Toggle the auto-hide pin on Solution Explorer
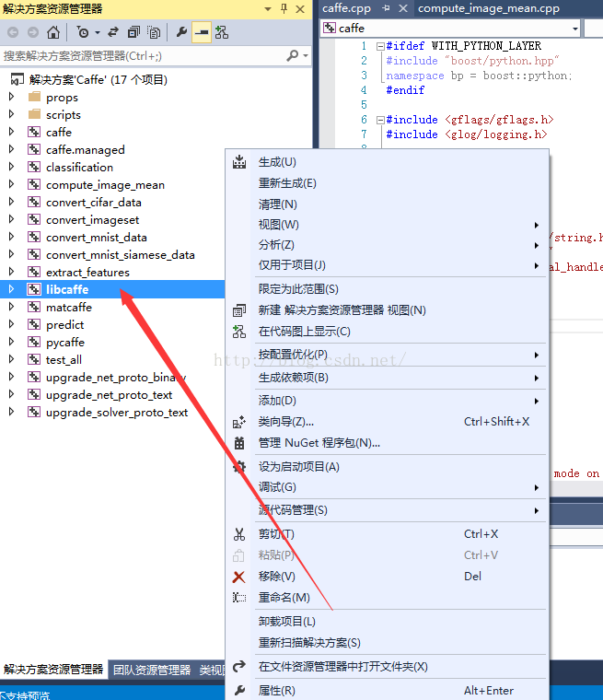Image resolution: width=603 pixels, height=700 pixels. click(284, 8)
